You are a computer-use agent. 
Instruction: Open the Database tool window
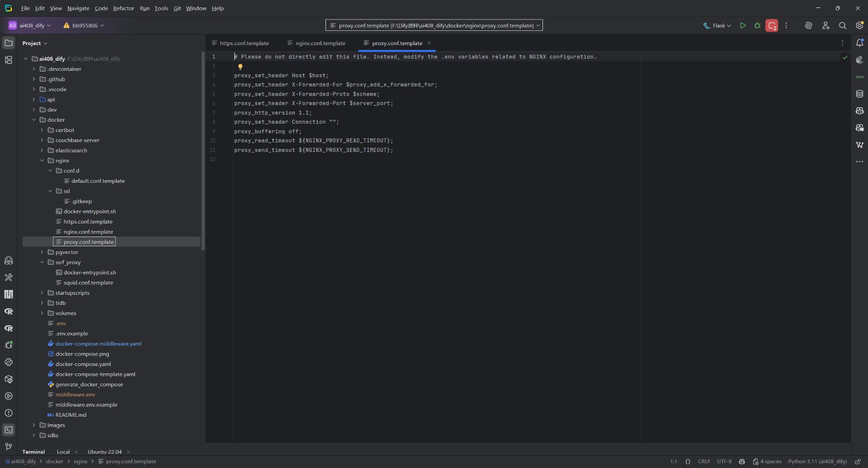859,94
